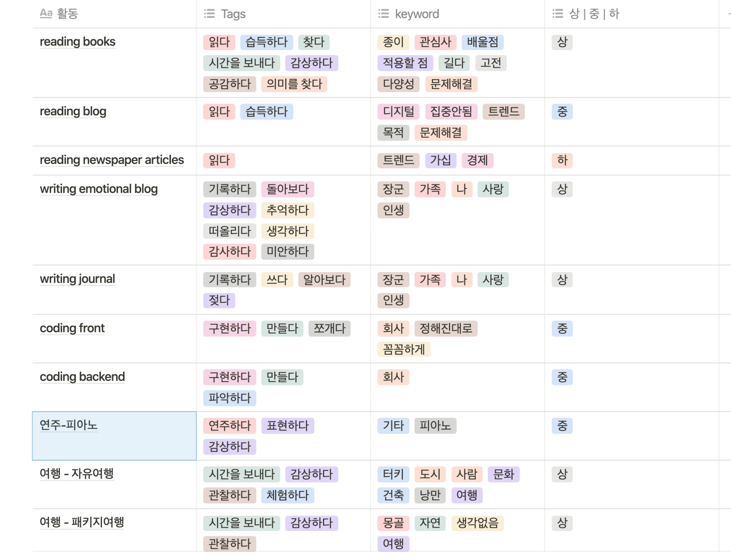The height and width of the screenshot is (560, 731).
Task: Open the reading blog page
Action: click(x=73, y=112)
